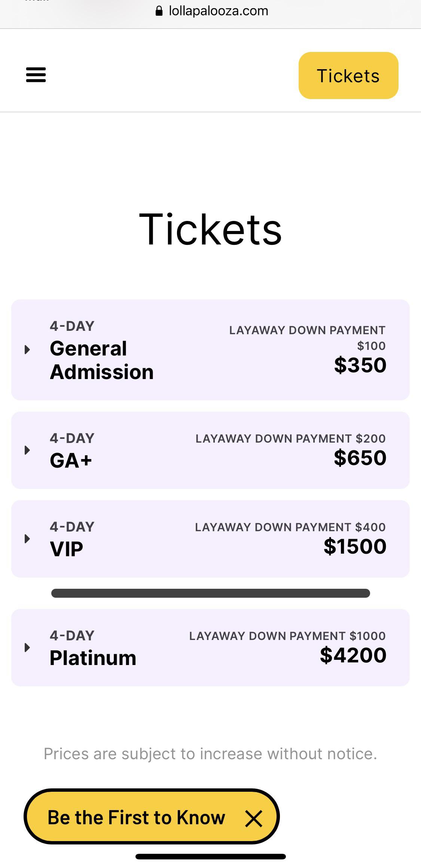Select the General Admission ticket title
421x868 pixels.
101,360
